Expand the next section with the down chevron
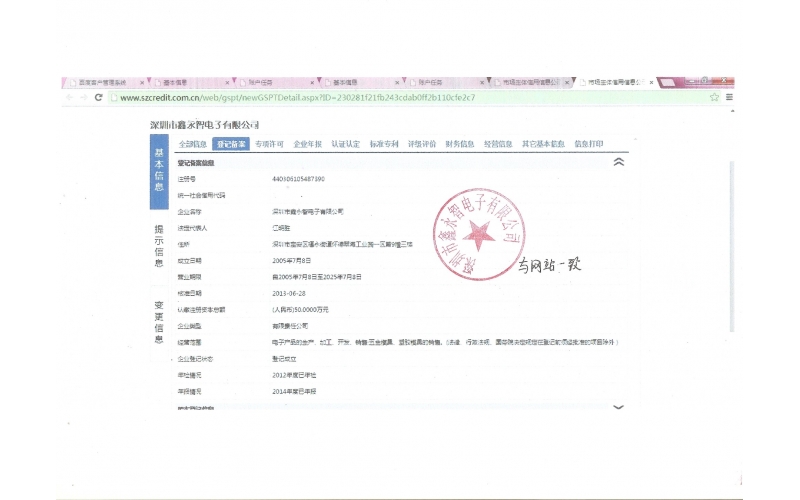800x500 pixels. coord(618,407)
